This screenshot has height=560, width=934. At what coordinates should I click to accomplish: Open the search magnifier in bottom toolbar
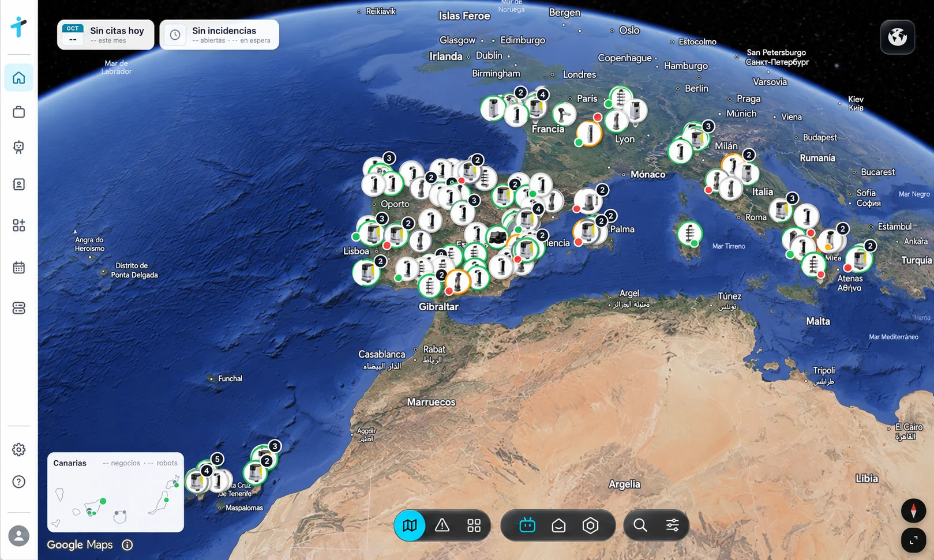coord(640,525)
